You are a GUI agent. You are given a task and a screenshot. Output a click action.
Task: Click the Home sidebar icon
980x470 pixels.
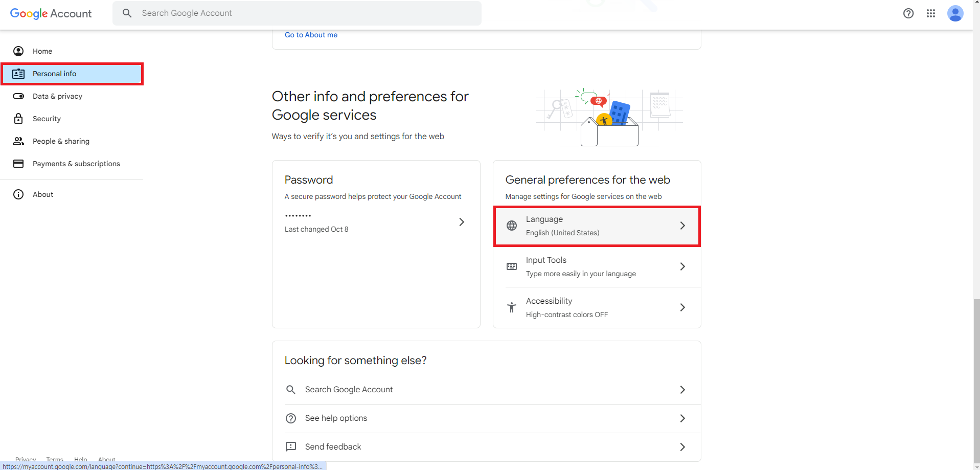(x=18, y=51)
